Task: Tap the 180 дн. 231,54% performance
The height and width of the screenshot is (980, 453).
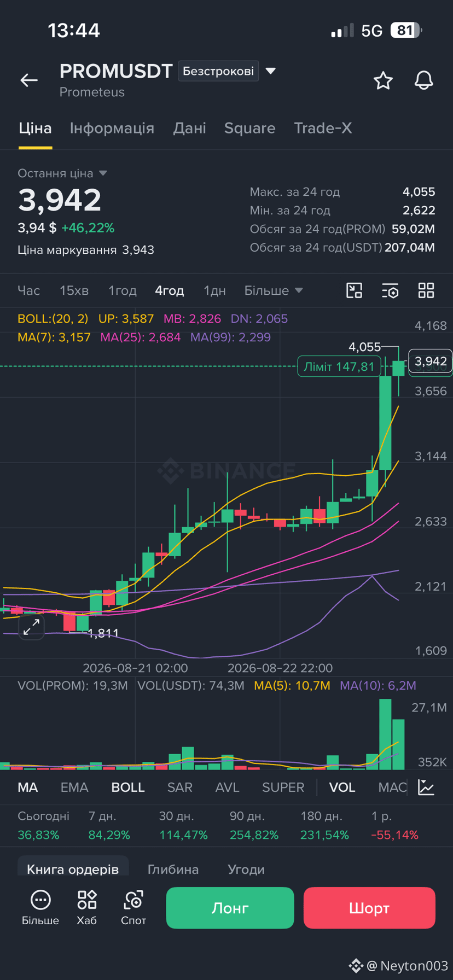Action: click(324, 826)
